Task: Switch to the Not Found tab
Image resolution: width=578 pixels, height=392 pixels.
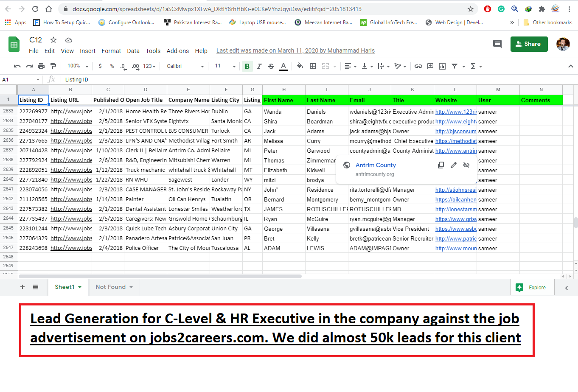Action: pos(114,287)
